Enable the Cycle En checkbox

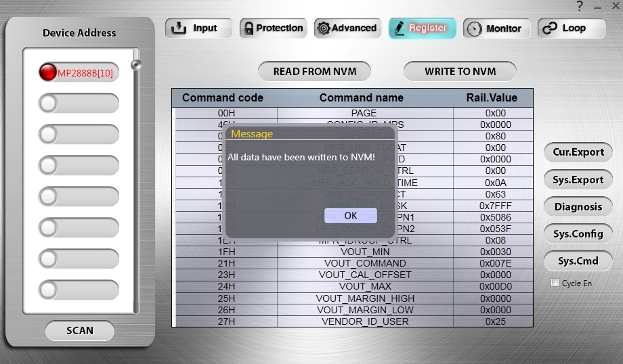pos(555,283)
